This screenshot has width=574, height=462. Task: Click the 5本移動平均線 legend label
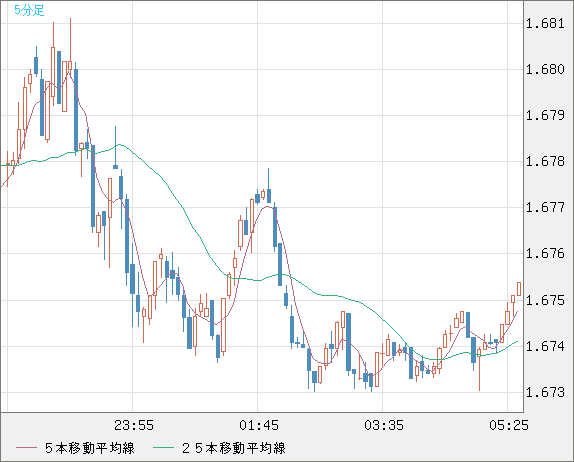(x=90, y=448)
